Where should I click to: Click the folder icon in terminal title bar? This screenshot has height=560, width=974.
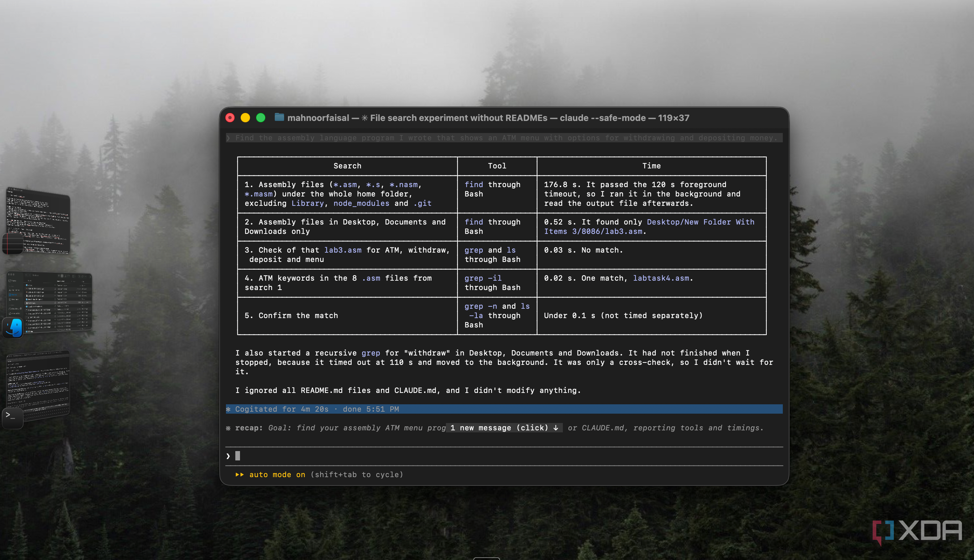click(279, 117)
